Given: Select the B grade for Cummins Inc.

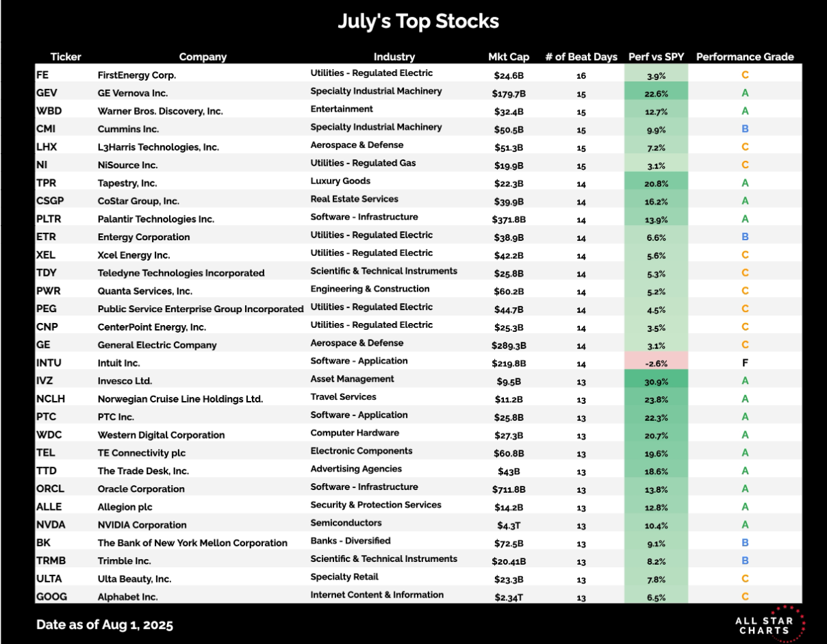Looking at the screenshot, I should (746, 129).
